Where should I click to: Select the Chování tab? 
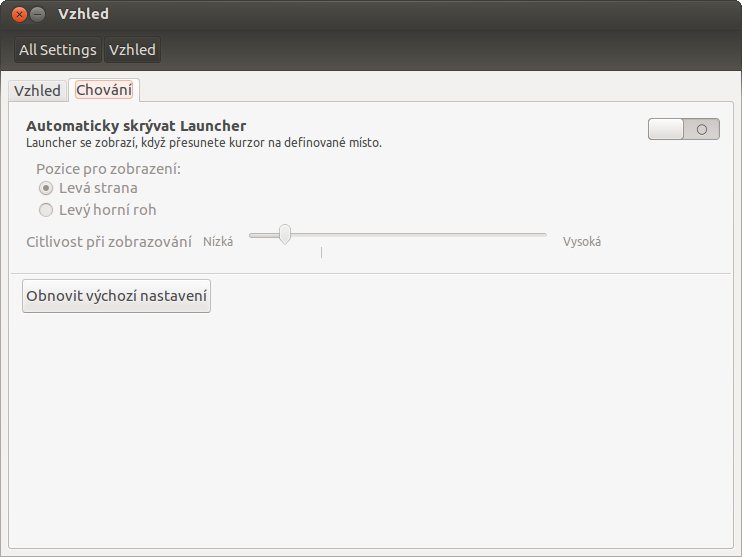(104, 90)
